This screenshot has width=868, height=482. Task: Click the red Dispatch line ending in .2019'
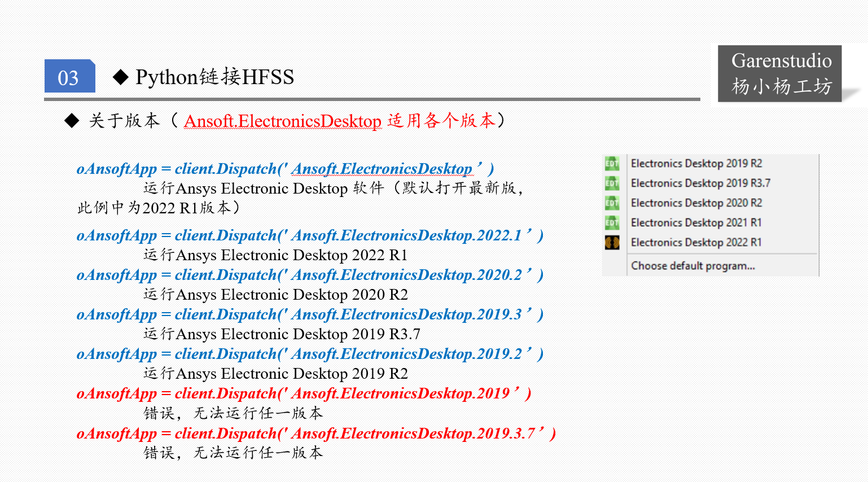[x=304, y=393]
